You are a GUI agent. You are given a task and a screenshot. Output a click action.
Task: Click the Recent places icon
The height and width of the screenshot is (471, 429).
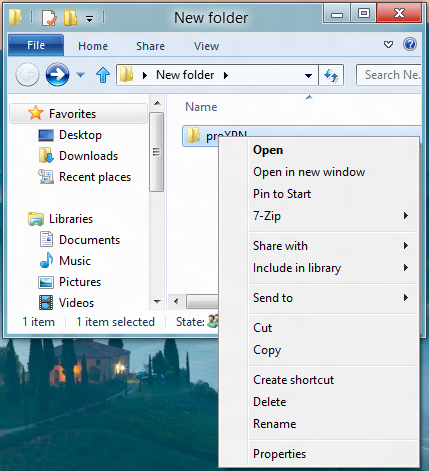(x=46, y=177)
